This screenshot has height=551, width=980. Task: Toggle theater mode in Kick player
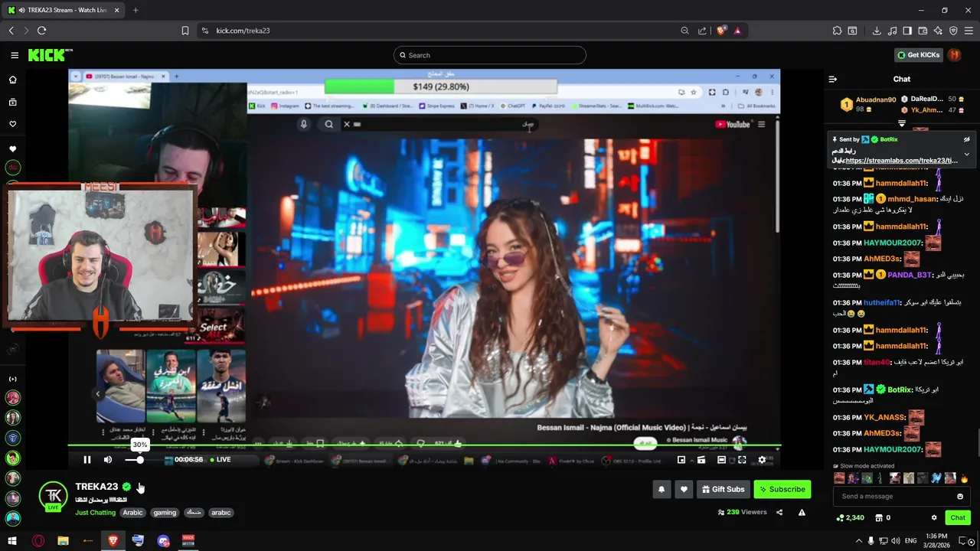[721, 460]
